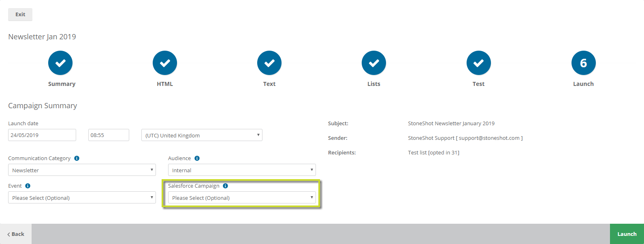Screen dimensions: 644x244
Task: Click the Summary step checkmark circle
Action: pyautogui.click(x=60, y=63)
